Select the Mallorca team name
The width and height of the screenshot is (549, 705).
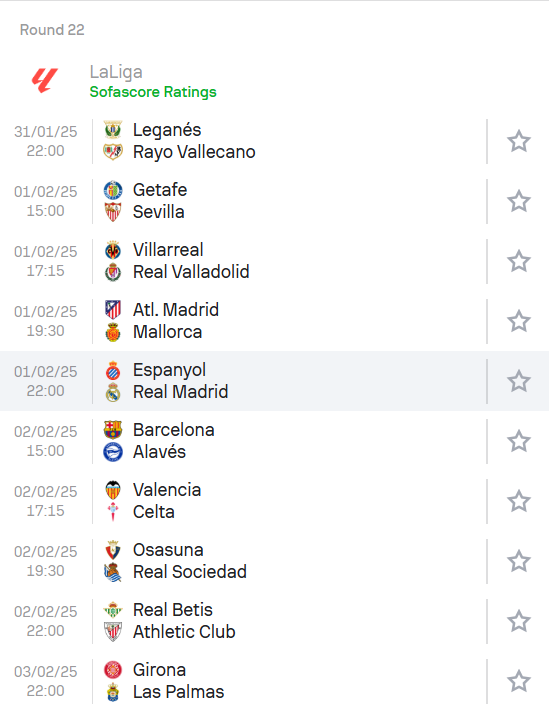coord(168,332)
